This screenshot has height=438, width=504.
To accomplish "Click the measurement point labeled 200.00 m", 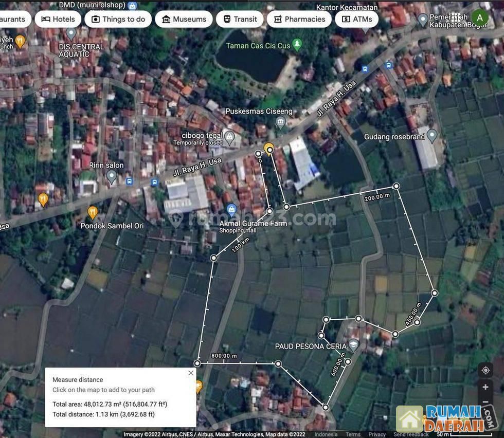I will (396, 186).
